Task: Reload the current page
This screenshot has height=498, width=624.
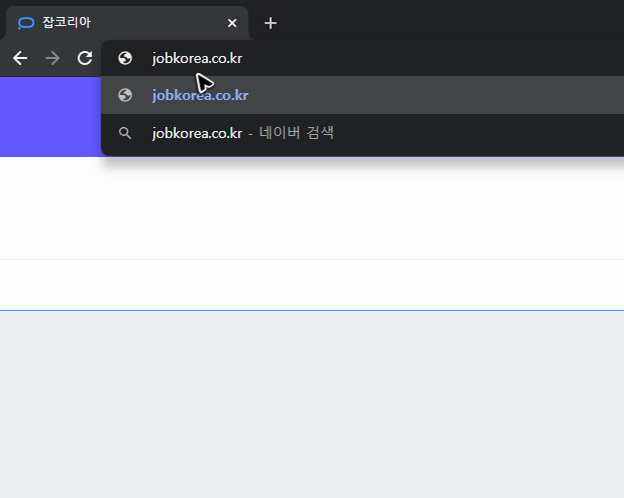Action: pos(85,58)
